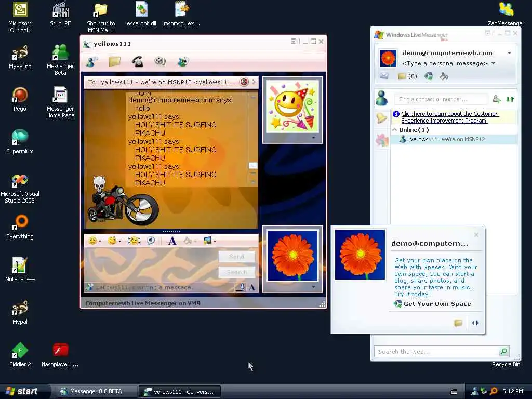Open the alerts bell tab

[x=382, y=118]
